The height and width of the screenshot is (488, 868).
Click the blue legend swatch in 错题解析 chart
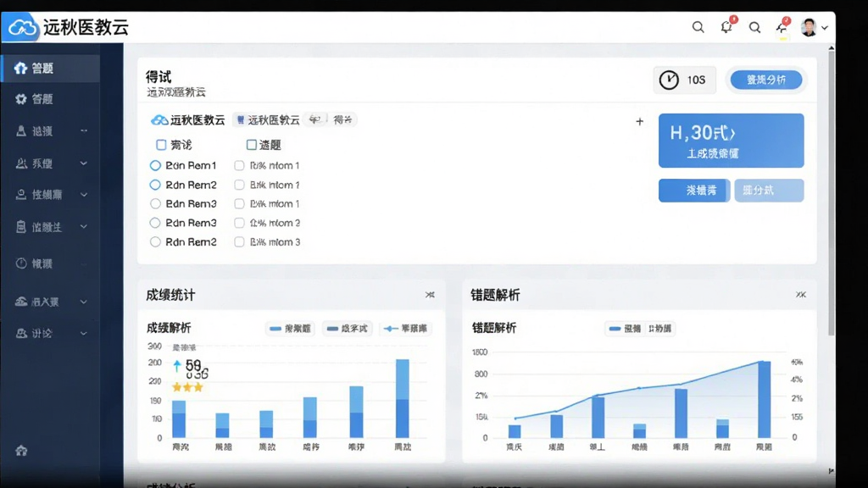click(615, 329)
